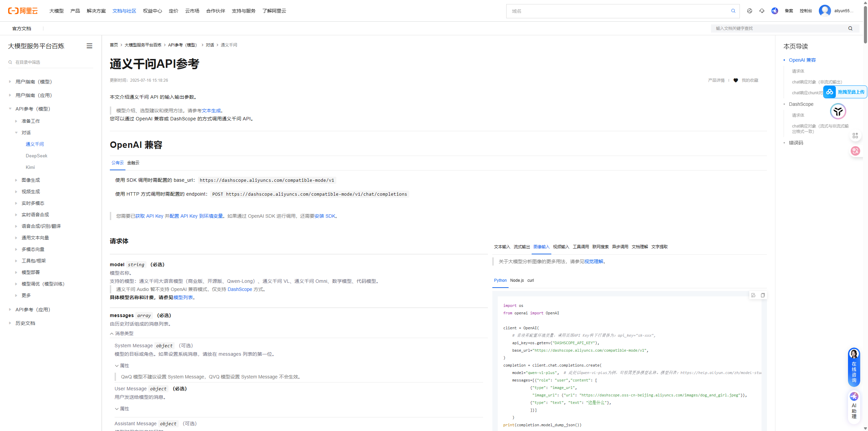The width and height of the screenshot is (868, 431).
Task: Expand the 用户指南（模型） tree section
Action: (x=10, y=82)
